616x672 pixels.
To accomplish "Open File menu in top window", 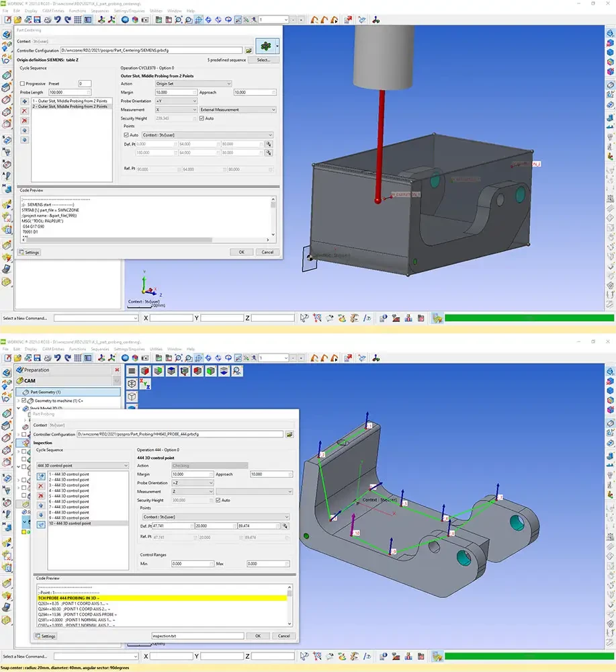I will coord(5,11).
